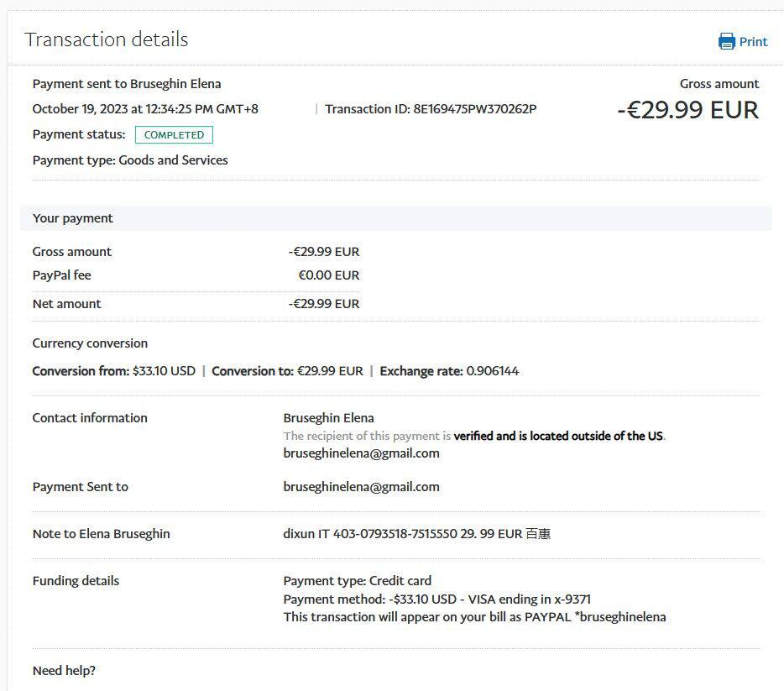The image size is (784, 691).
Task: Select the Transaction ID 8E169475PW370262P
Action: click(474, 108)
